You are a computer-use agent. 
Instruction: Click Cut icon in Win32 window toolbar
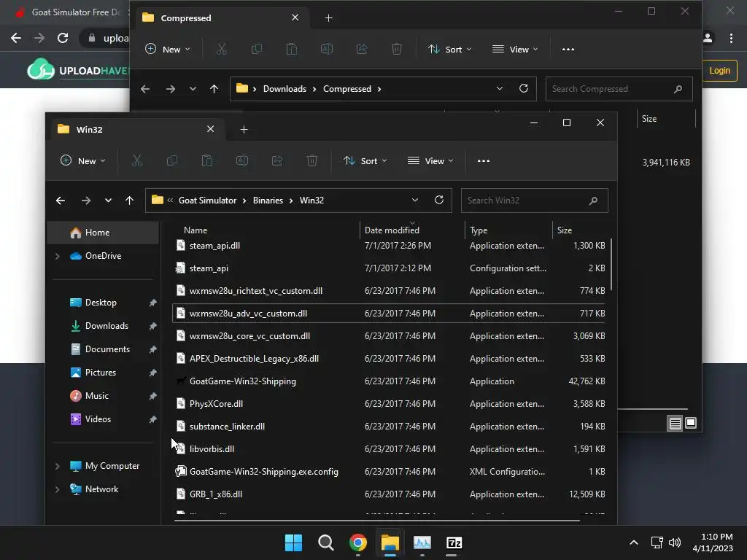[x=136, y=161]
